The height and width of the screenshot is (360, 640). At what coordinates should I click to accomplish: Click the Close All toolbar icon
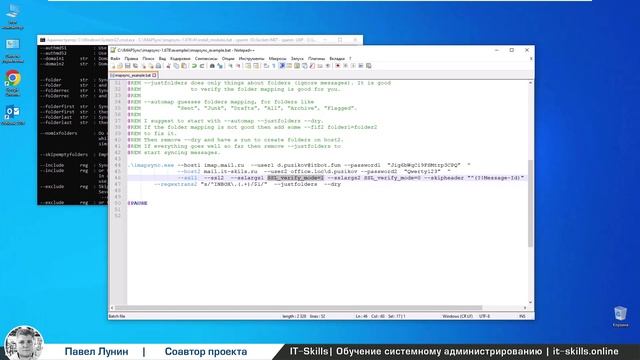click(151, 66)
